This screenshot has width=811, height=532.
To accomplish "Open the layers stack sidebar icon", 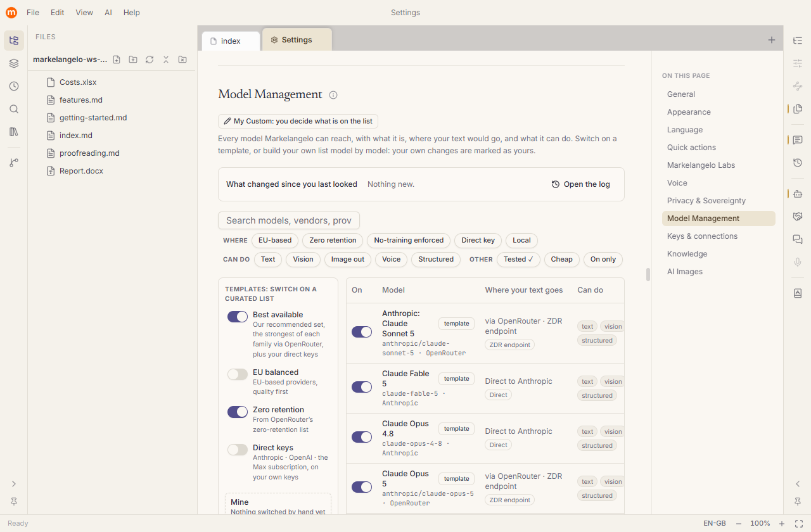I will [x=14, y=63].
